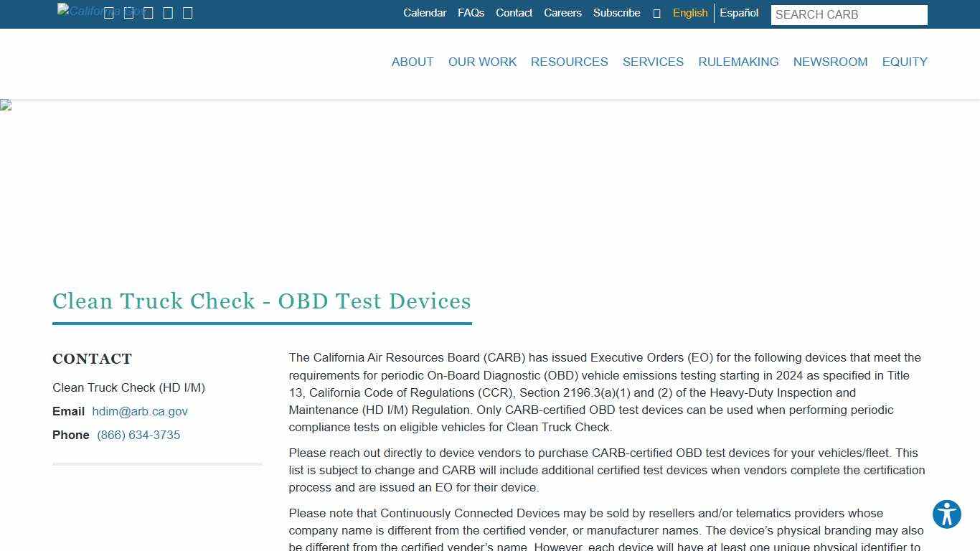Click the search magnifier icon beside Subscribe
This screenshot has width=980, height=551.
click(x=657, y=13)
